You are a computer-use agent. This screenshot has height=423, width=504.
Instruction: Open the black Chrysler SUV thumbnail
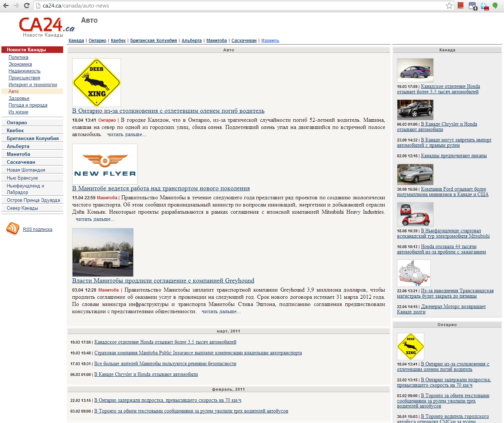tap(415, 110)
